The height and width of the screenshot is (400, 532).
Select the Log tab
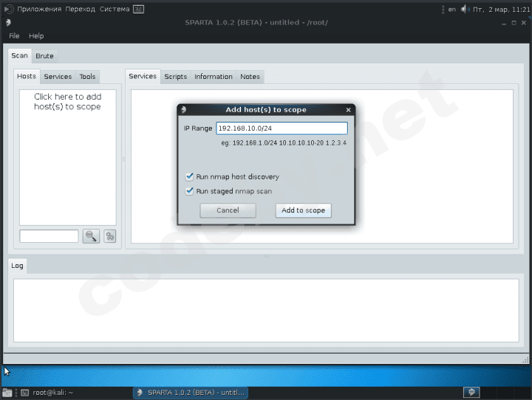pyautogui.click(x=17, y=266)
